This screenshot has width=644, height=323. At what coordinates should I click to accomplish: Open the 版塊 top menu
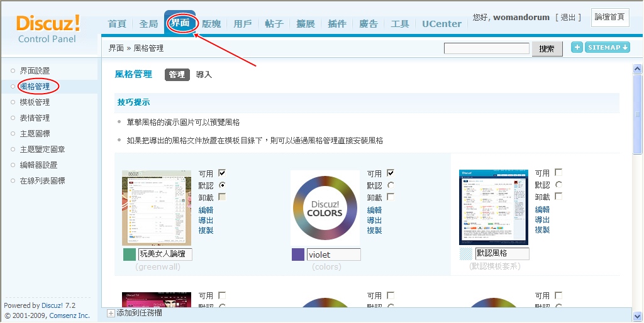coord(211,24)
